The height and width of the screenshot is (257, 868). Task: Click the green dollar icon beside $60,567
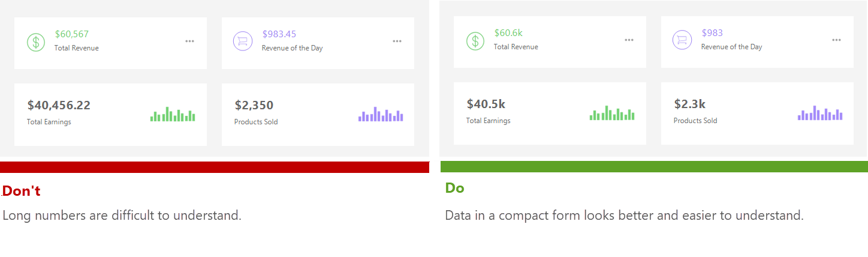coord(36,42)
